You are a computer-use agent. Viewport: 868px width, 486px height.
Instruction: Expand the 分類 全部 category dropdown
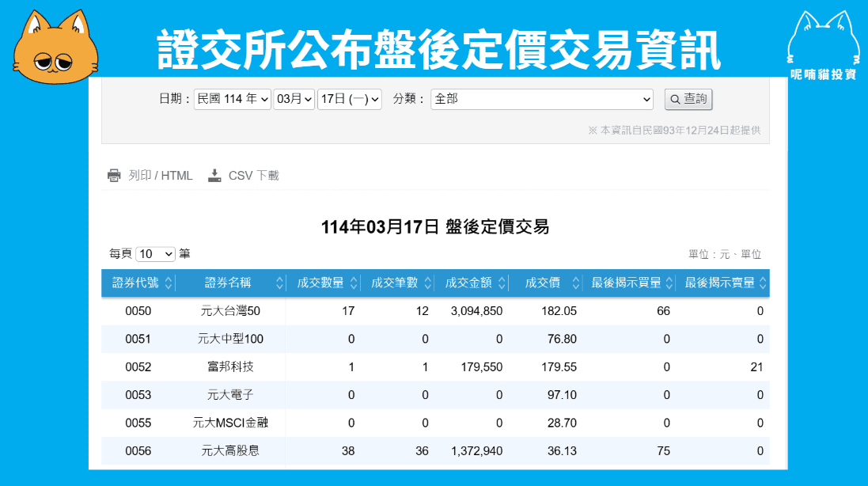click(542, 99)
